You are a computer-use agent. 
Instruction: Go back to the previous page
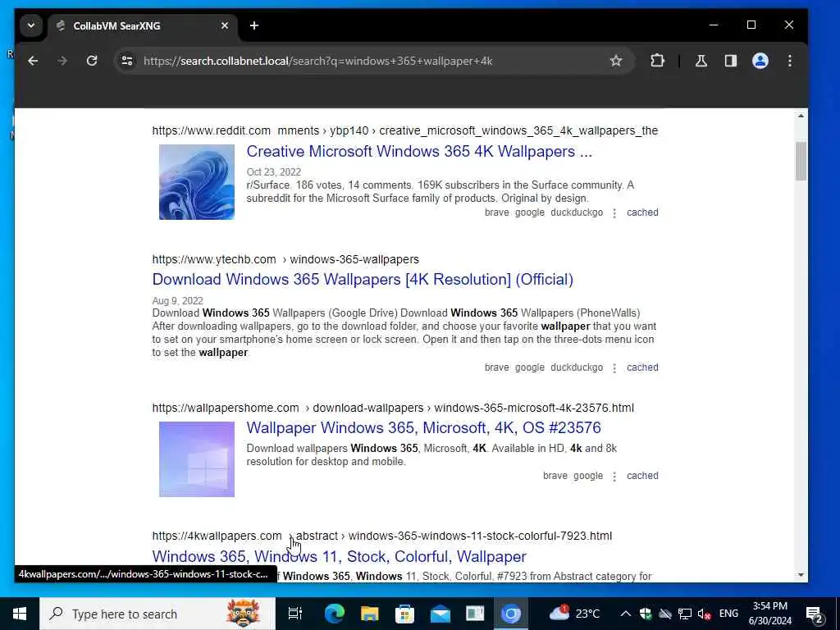coord(33,61)
